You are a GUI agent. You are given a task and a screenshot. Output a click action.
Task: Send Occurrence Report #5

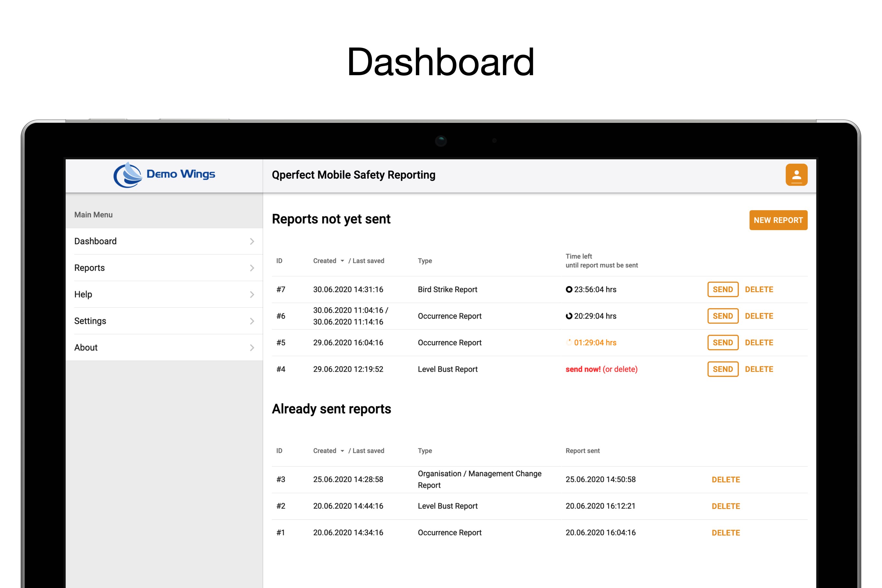point(723,343)
